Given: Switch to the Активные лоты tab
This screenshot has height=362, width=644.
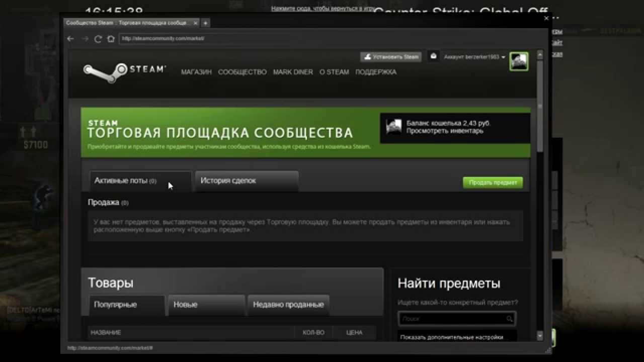Looking at the screenshot, I should (x=140, y=181).
